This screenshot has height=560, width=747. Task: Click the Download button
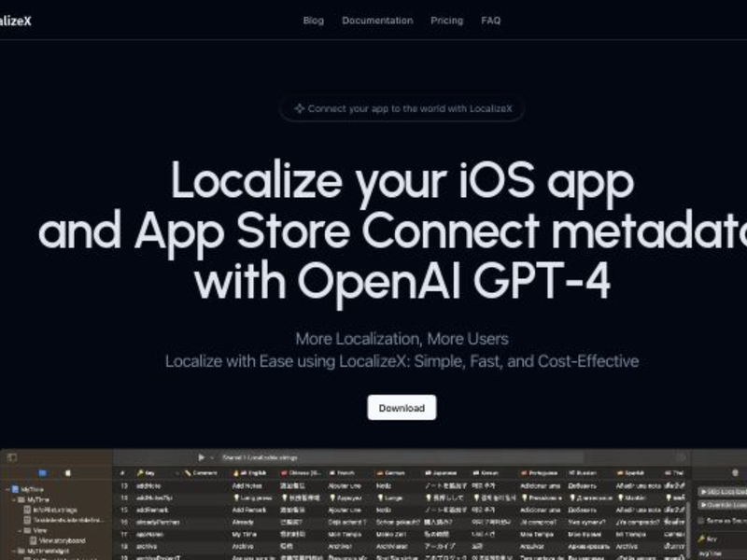click(400, 408)
